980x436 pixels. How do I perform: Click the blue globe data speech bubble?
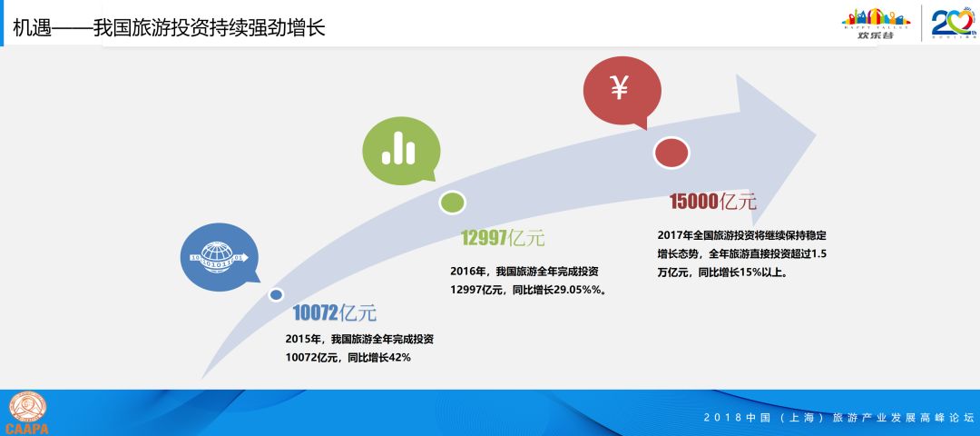pos(220,257)
